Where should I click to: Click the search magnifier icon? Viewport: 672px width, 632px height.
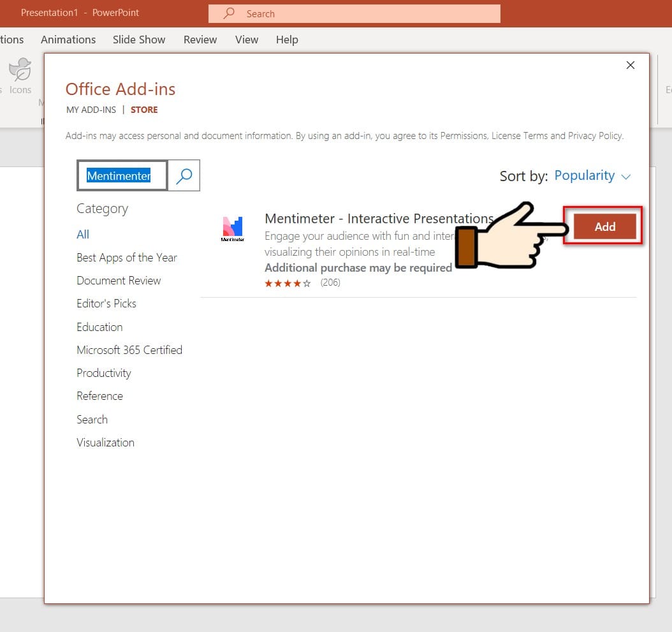[184, 175]
